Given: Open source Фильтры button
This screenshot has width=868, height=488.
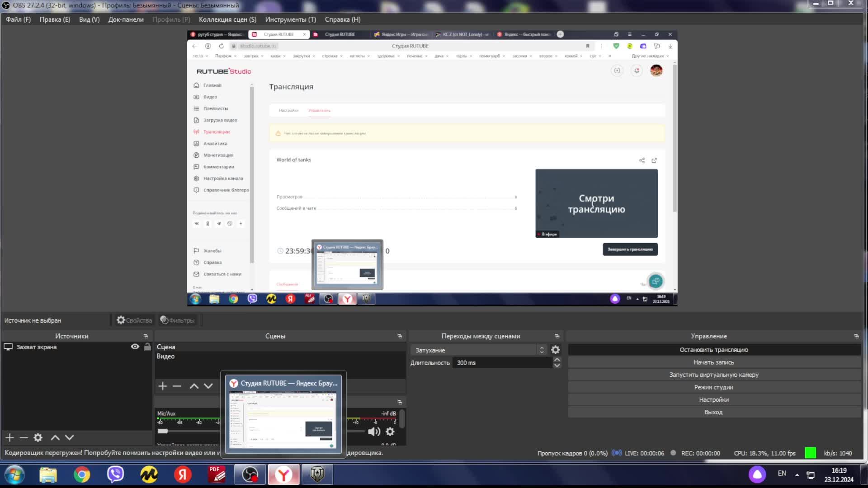Looking at the screenshot, I should tap(177, 320).
